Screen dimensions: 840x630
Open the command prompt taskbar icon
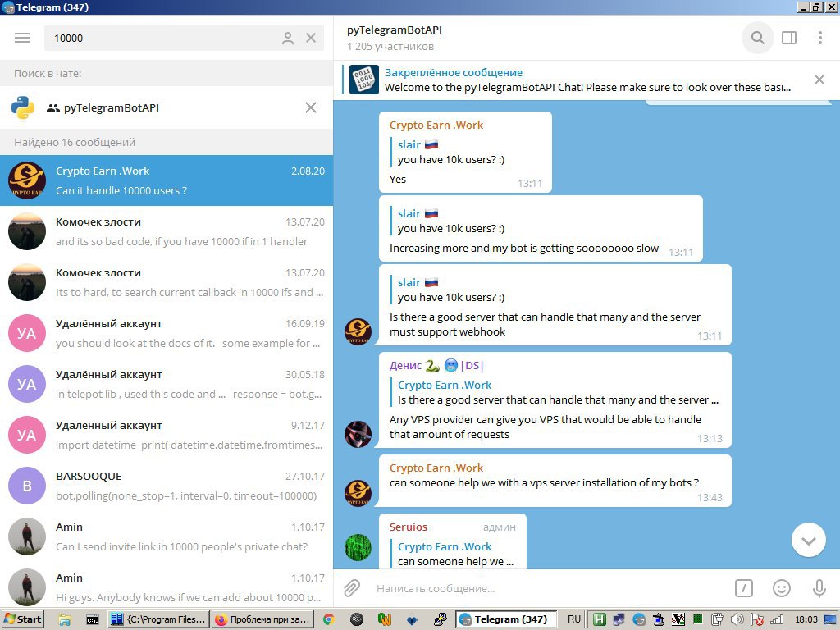tap(92, 620)
